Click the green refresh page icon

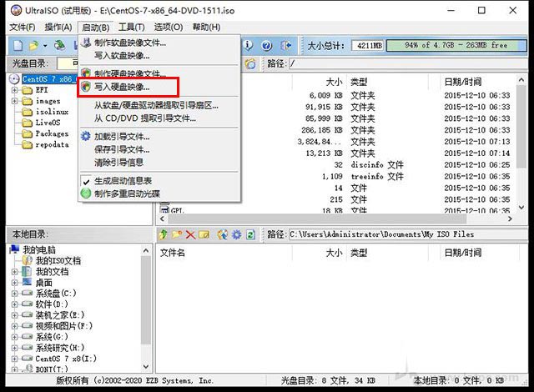pyautogui.click(x=250, y=234)
